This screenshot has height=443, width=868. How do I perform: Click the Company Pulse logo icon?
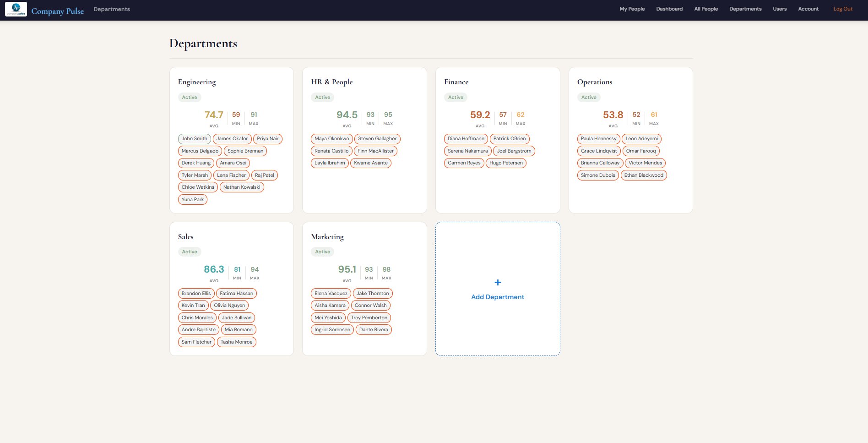click(16, 9)
